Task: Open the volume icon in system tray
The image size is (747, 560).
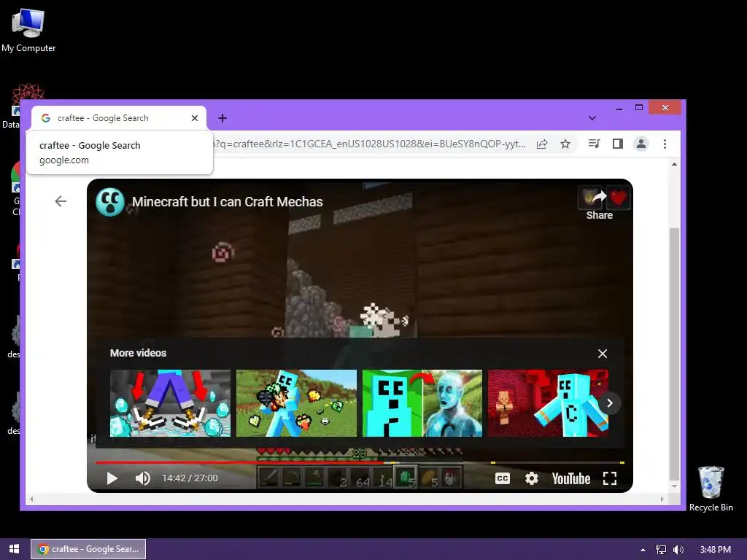Action: tap(678, 550)
